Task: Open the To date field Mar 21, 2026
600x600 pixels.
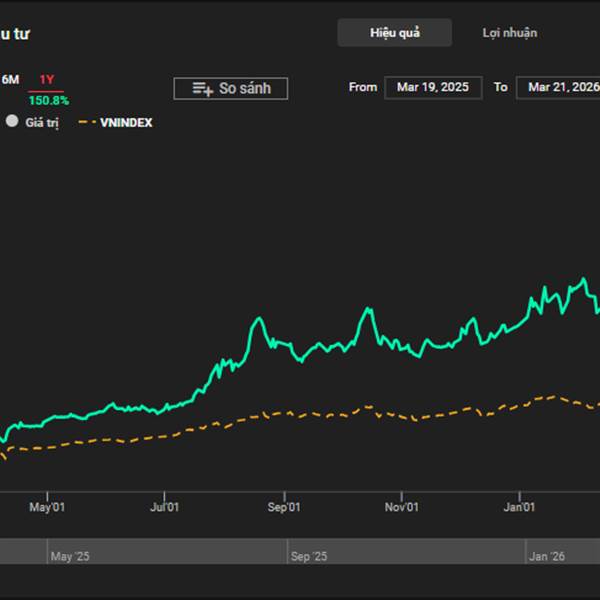Action: coord(562,87)
